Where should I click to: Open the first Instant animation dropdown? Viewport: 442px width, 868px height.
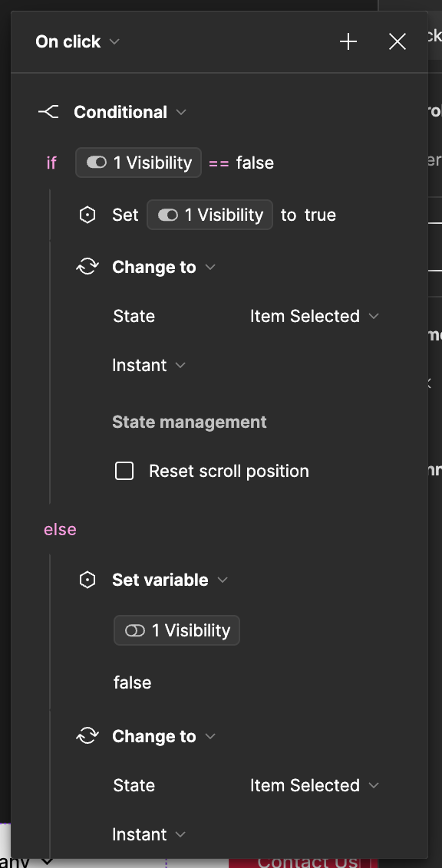(148, 365)
